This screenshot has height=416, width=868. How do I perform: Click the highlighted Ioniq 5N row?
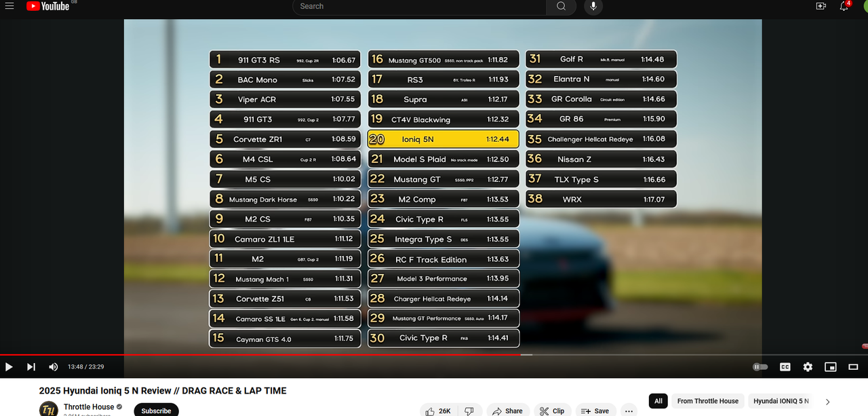click(x=443, y=139)
